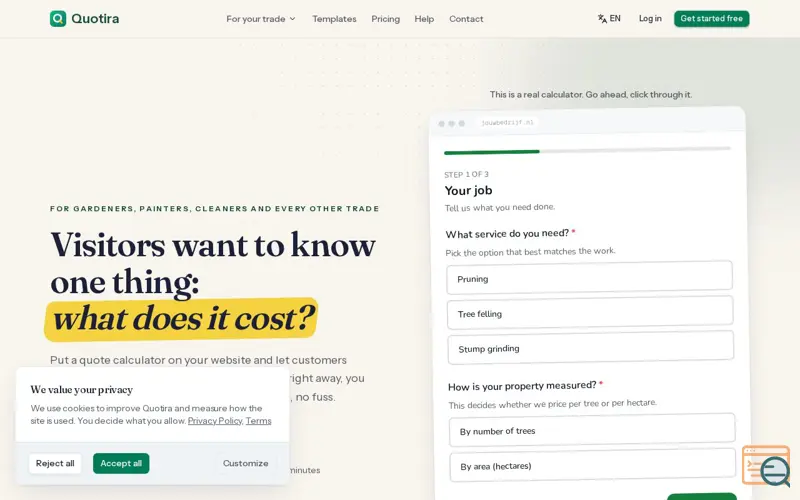Click the language translate icon
The width and height of the screenshot is (800, 500).
click(602, 19)
